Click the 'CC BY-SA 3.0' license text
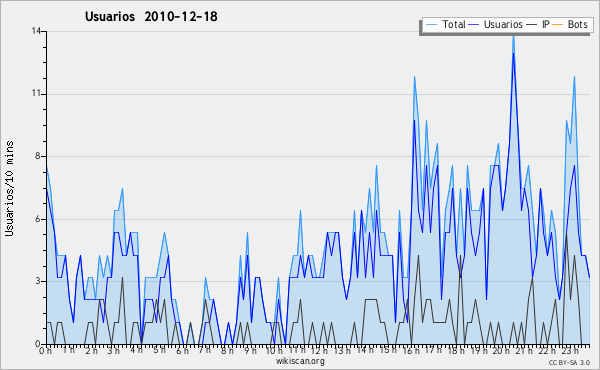This screenshot has height=370, width=600. click(569, 363)
